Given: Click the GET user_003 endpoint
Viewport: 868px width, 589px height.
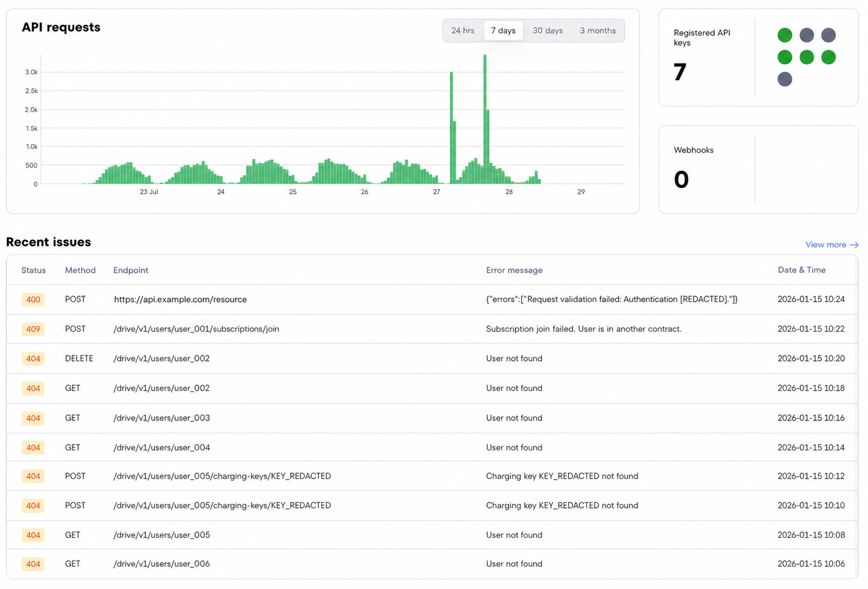Looking at the screenshot, I should click(x=161, y=418).
